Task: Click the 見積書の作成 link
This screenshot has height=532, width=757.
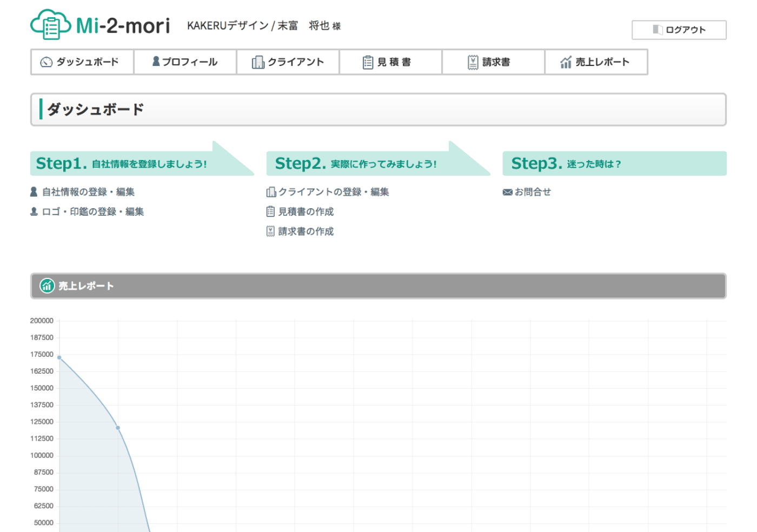Action: click(x=306, y=211)
